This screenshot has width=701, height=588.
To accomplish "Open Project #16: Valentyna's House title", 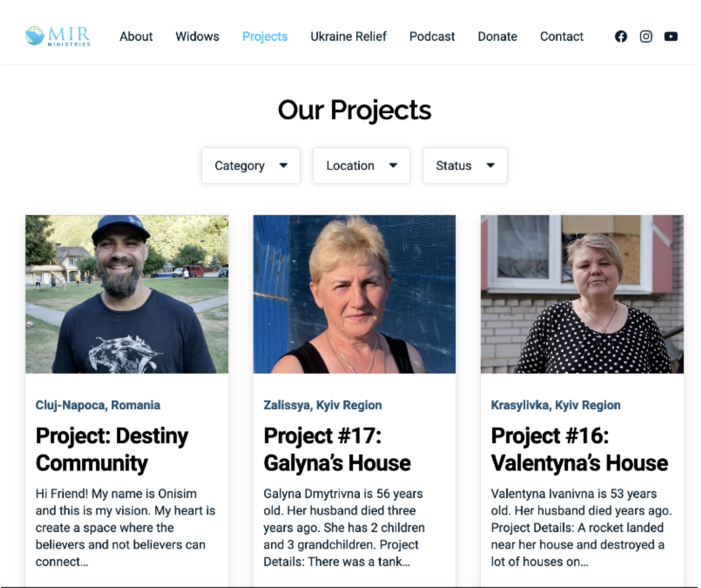I will (x=579, y=449).
